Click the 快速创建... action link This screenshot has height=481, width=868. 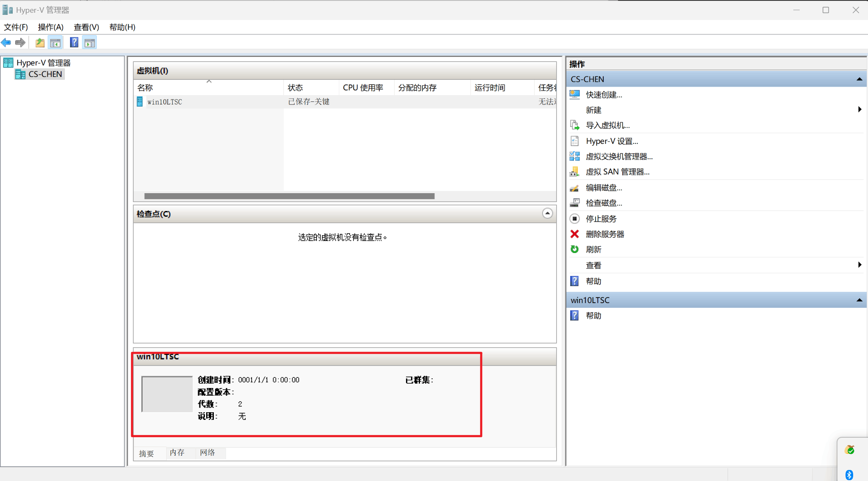[x=604, y=95]
